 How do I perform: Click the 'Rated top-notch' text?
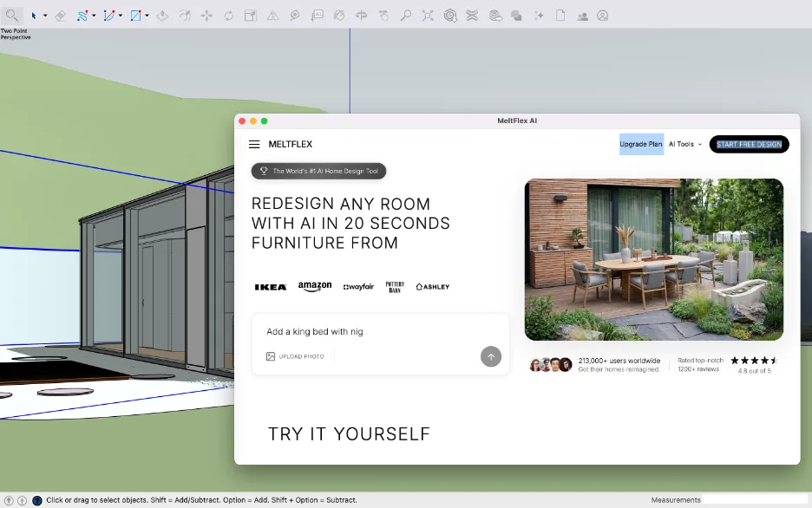[x=700, y=360]
